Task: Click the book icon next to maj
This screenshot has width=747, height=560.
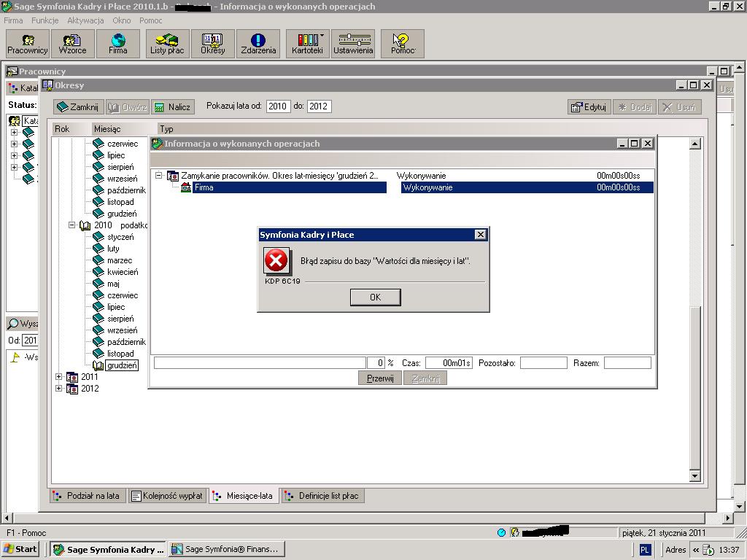Action: coord(98,284)
